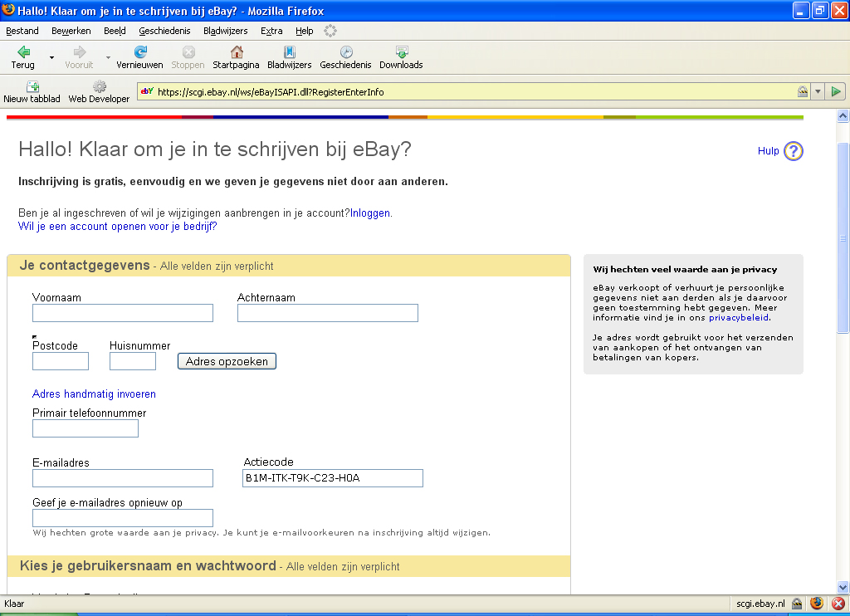Click green Go arrow beside address bar
Image resolution: width=850 pixels, height=616 pixels.
click(x=836, y=92)
